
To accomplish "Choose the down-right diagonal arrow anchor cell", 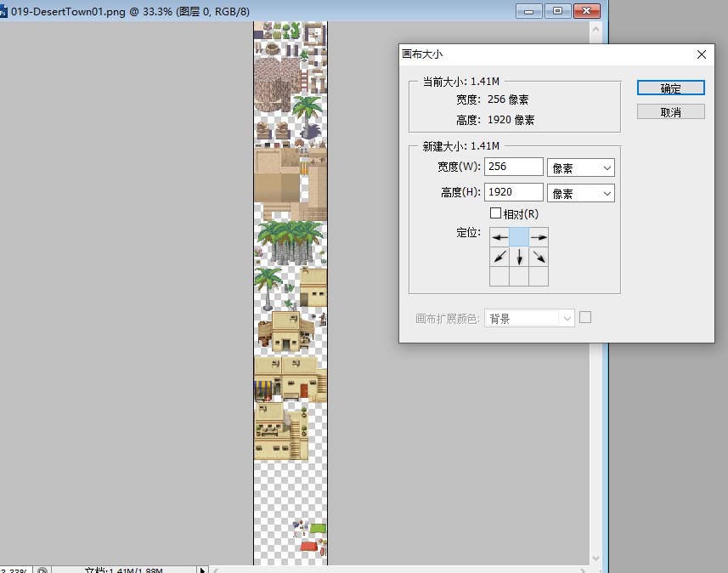I will (539, 257).
